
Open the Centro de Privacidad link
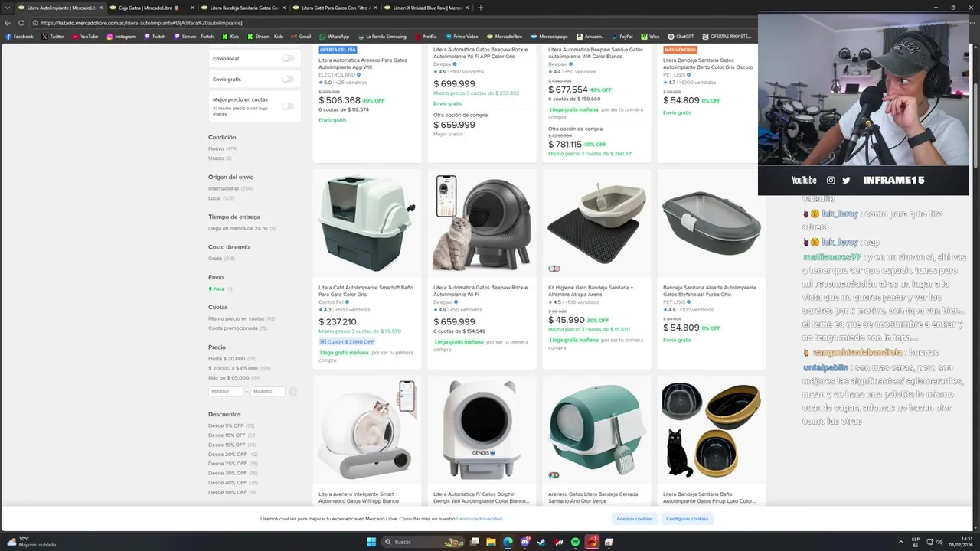click(x=479, y=519)
